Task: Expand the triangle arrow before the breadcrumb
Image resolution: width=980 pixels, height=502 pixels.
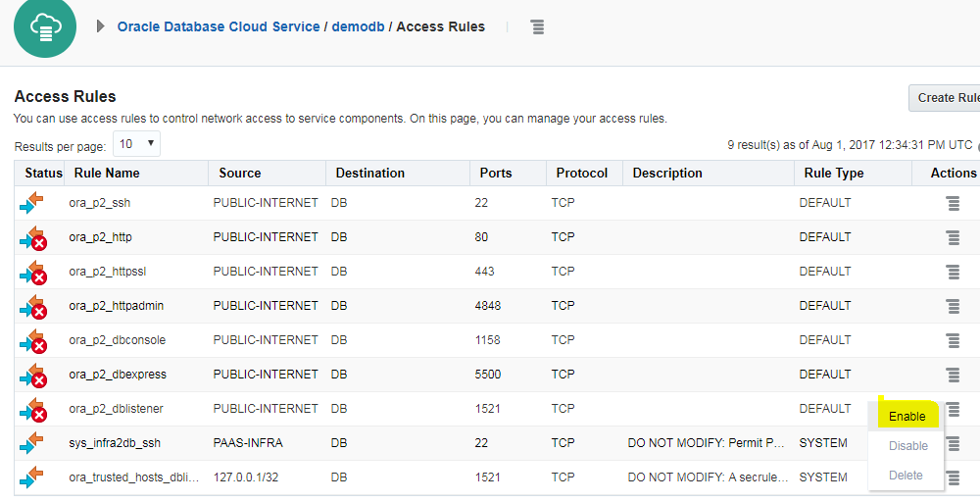Action: (100, 26)
